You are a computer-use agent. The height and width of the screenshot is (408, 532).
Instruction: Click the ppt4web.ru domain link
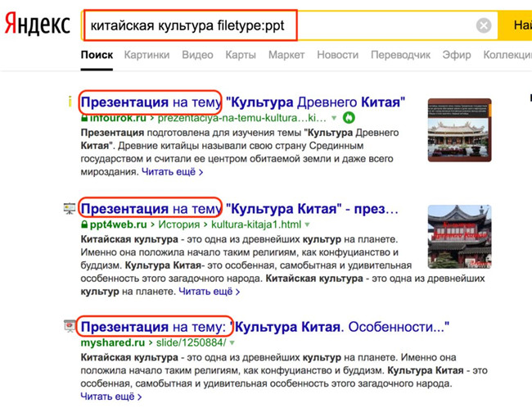(x=118, y=224)
